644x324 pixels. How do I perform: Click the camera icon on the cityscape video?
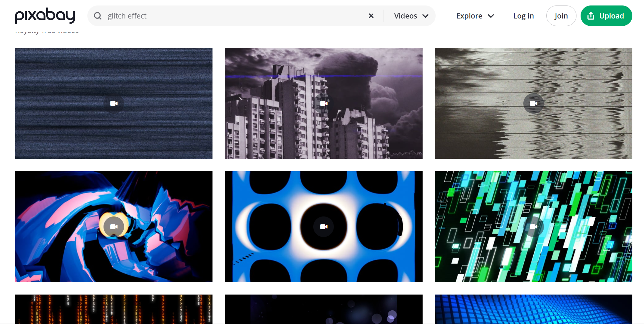tap(324, 103)
